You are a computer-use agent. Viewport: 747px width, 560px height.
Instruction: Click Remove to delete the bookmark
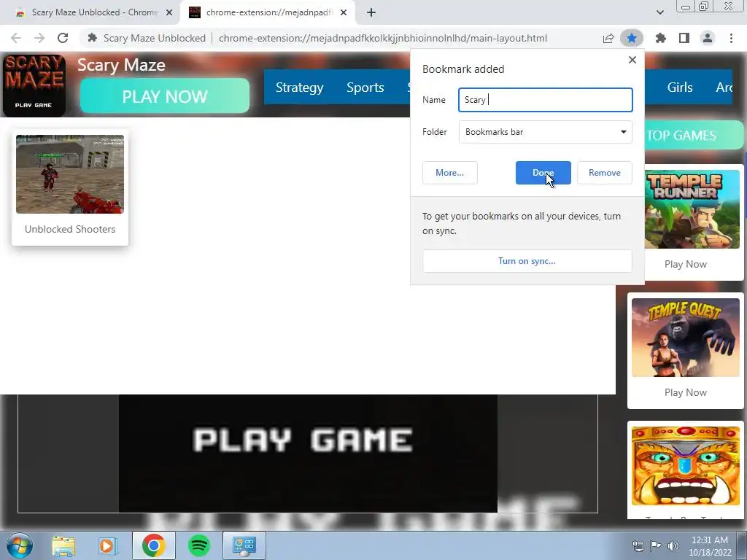(x=605, y=173)
